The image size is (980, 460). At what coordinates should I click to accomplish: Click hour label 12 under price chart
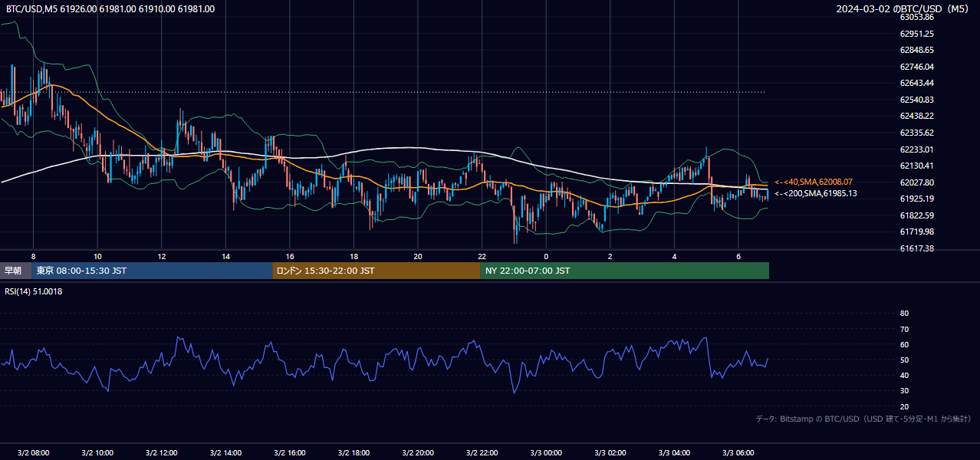(x=162, y=256)
